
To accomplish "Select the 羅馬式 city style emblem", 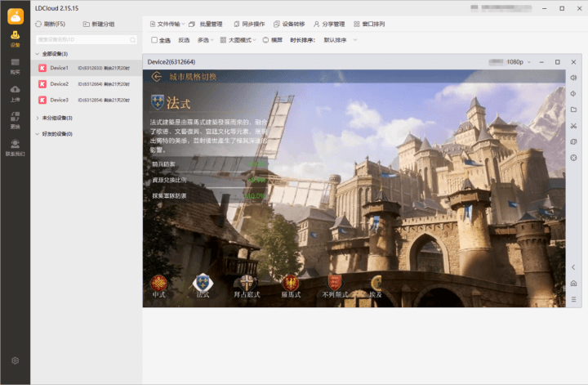I will click(x=291, y=286).
